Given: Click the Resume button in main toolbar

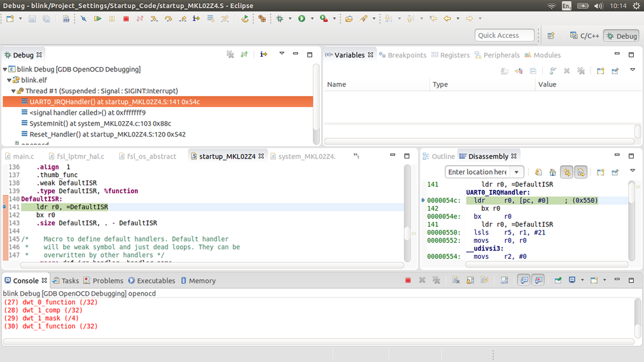Looking at the screenshot, I should (98, 19).
